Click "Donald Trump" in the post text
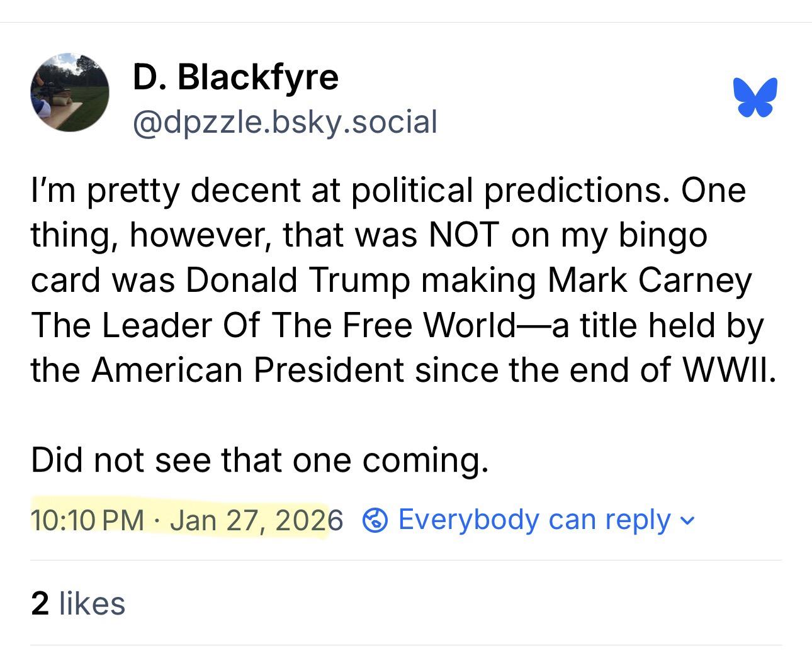Viewport: 812px width, 663px height. click(297, 280)
